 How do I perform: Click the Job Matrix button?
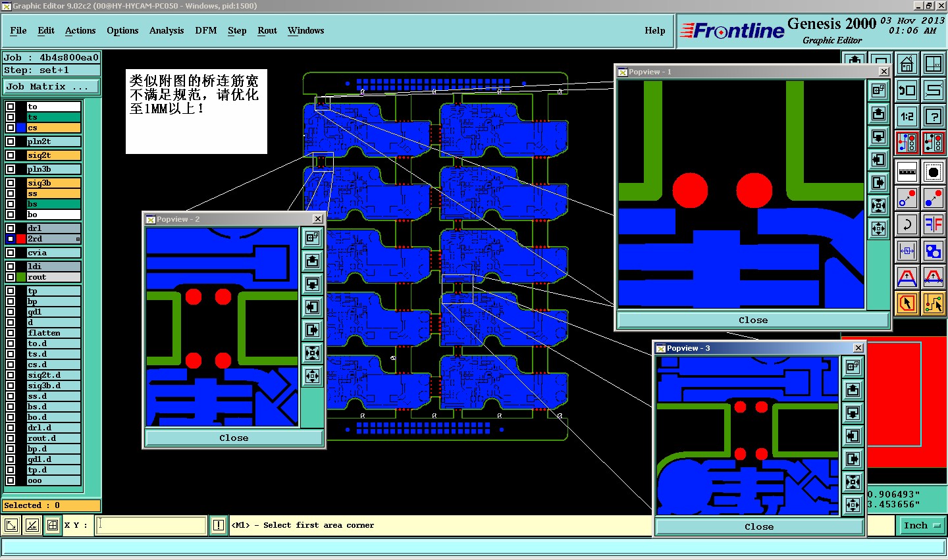pos(52,86)
